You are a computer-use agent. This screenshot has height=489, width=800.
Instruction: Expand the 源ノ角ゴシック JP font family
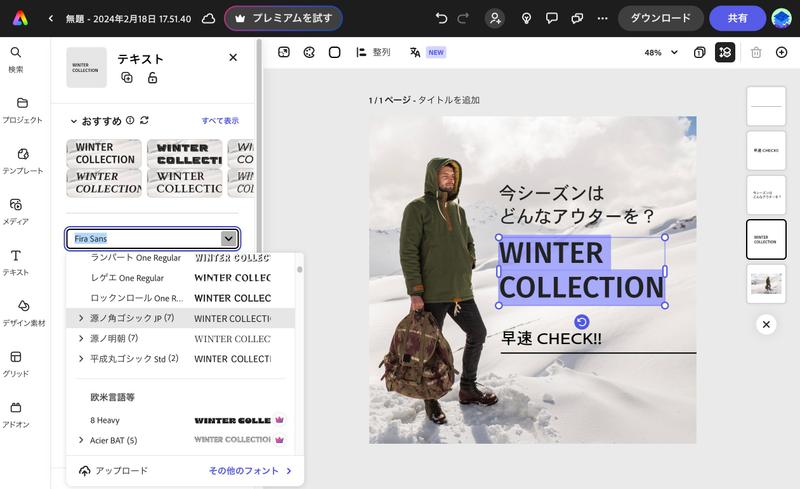click(x=81, y=318)
